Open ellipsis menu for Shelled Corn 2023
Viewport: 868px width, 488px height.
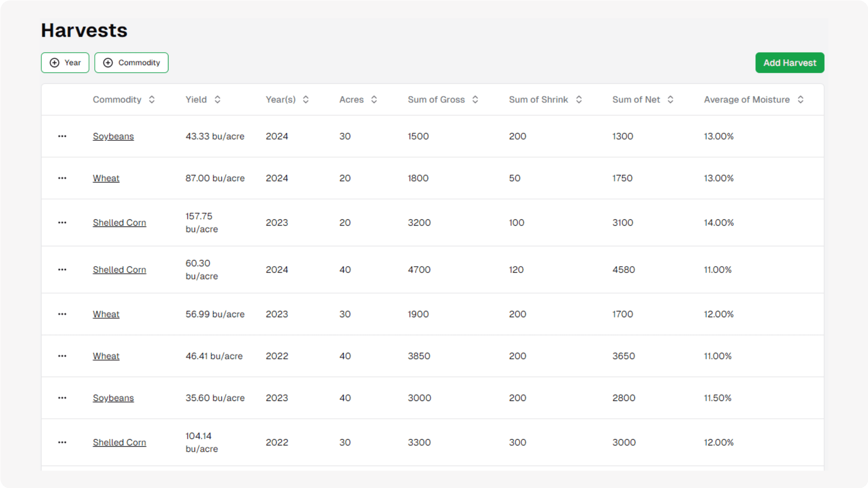pos(62,222)
